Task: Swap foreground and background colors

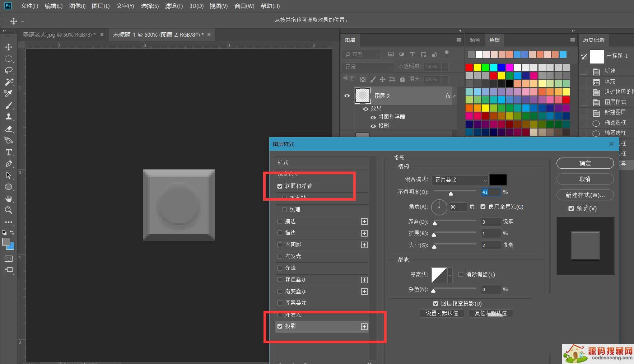Action: click(x=12, y=232)
